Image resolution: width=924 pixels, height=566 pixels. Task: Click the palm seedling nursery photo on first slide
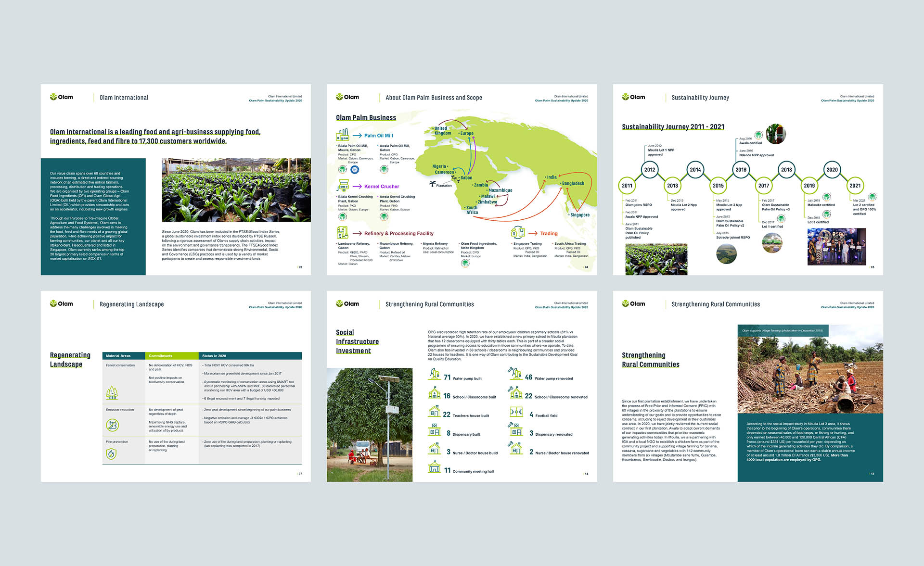pos(236,190)
